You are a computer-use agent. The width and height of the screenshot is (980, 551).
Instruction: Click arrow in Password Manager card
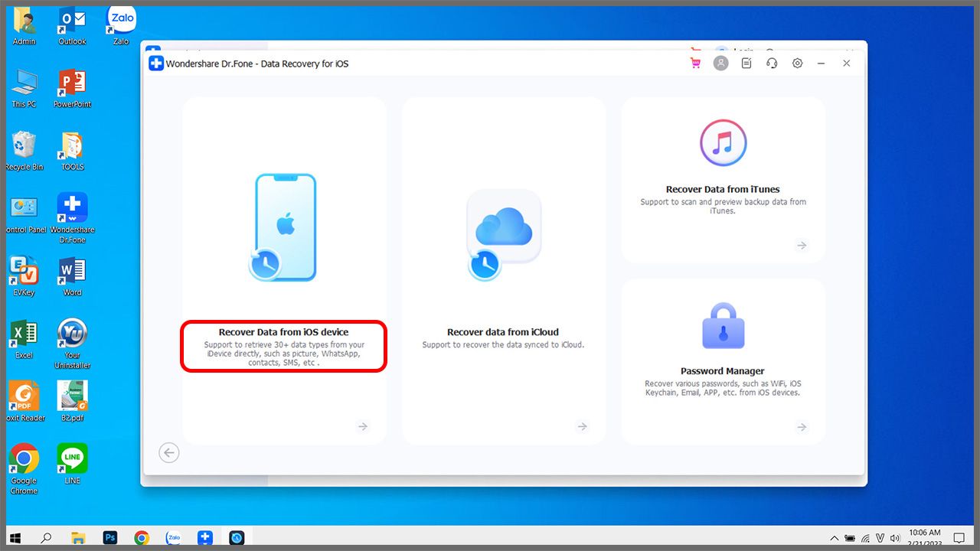pos(802,427)
